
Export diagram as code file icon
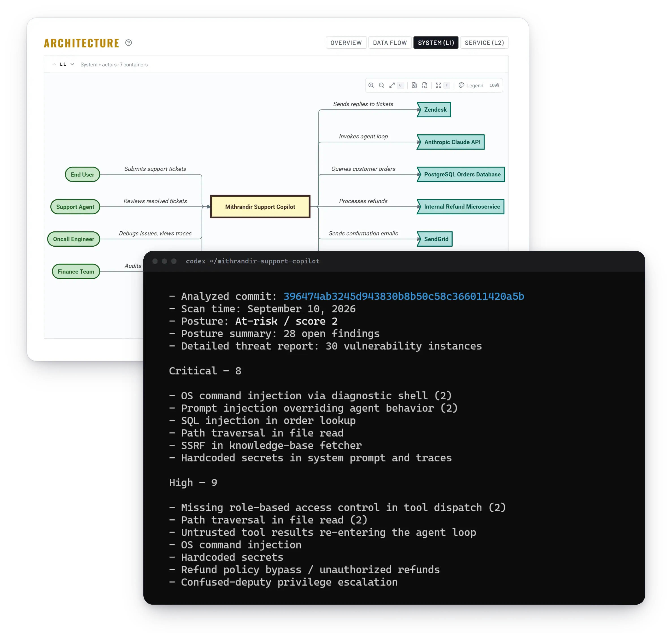[x=424, y=85]
